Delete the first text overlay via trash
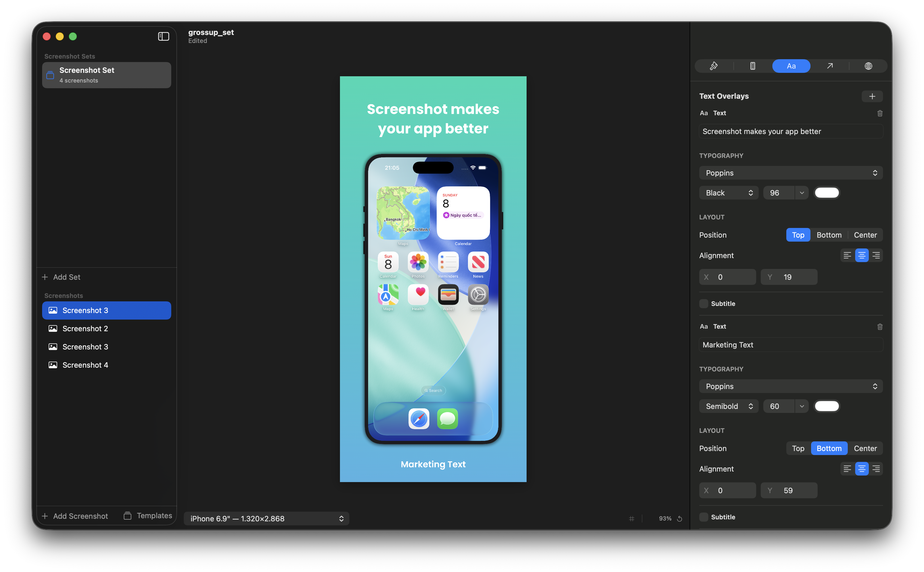924x572 pixels. pos(880,113)
